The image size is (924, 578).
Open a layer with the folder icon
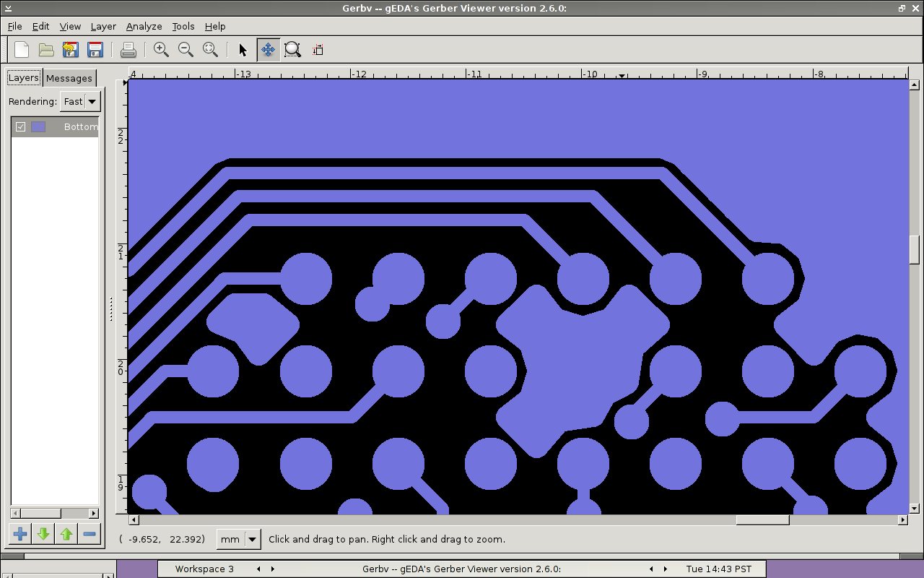pos(46,50)
